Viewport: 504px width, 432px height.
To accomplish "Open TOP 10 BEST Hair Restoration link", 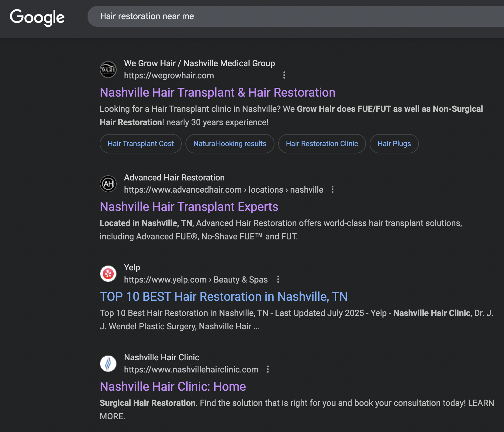I will 223,297.
